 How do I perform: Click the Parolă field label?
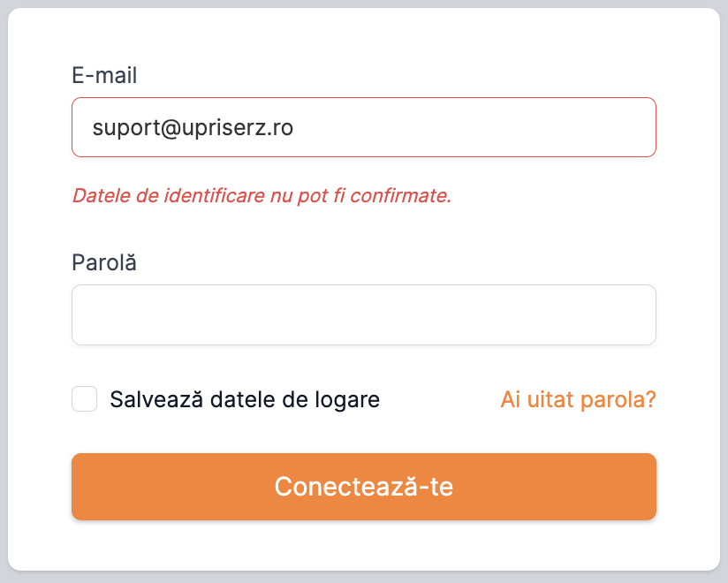(104, 262)
